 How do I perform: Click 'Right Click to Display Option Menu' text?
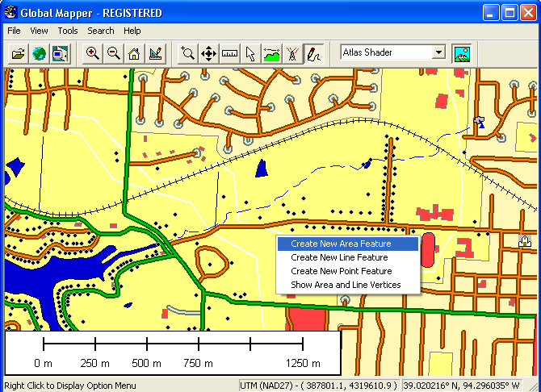[70, 386]
